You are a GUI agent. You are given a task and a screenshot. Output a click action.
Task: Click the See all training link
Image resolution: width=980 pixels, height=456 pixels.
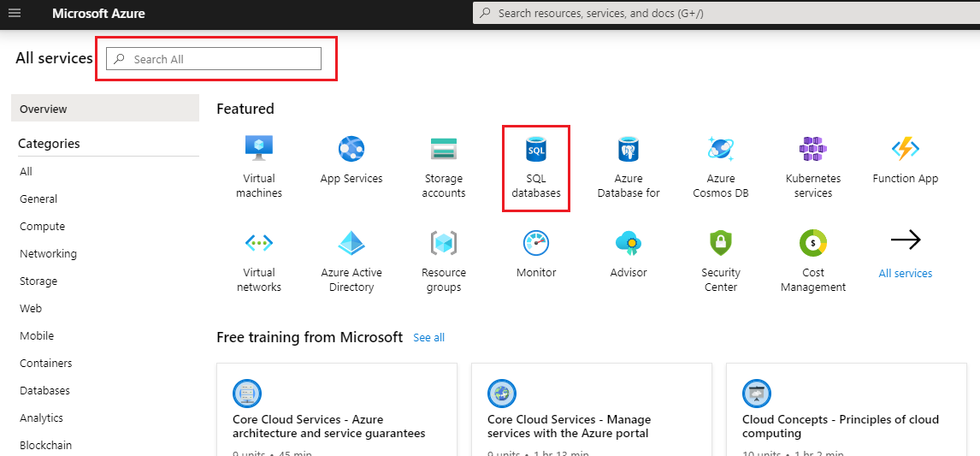[428, 337]
